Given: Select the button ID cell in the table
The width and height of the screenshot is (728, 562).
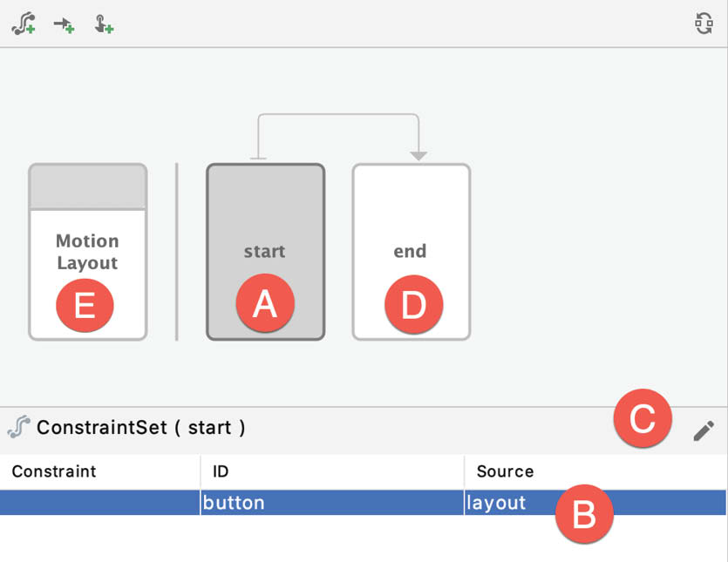Looking at the screenshot, I should tap(332, 503).
